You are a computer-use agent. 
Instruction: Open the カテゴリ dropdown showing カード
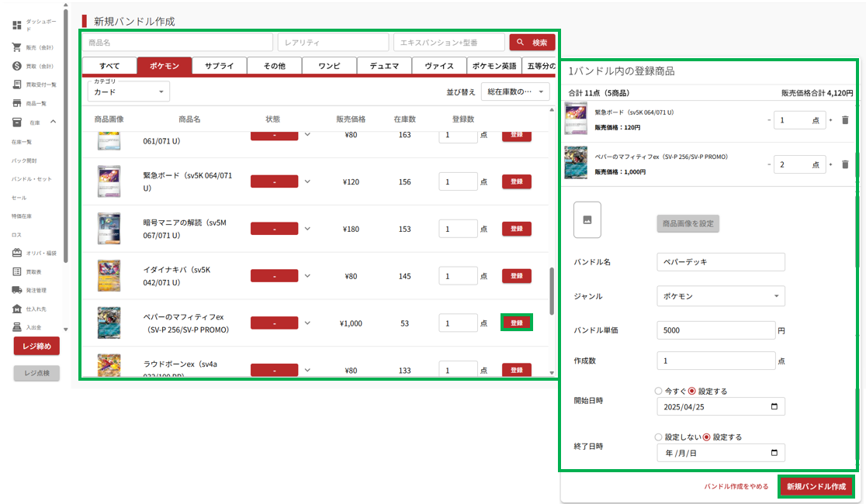point(129,91)
